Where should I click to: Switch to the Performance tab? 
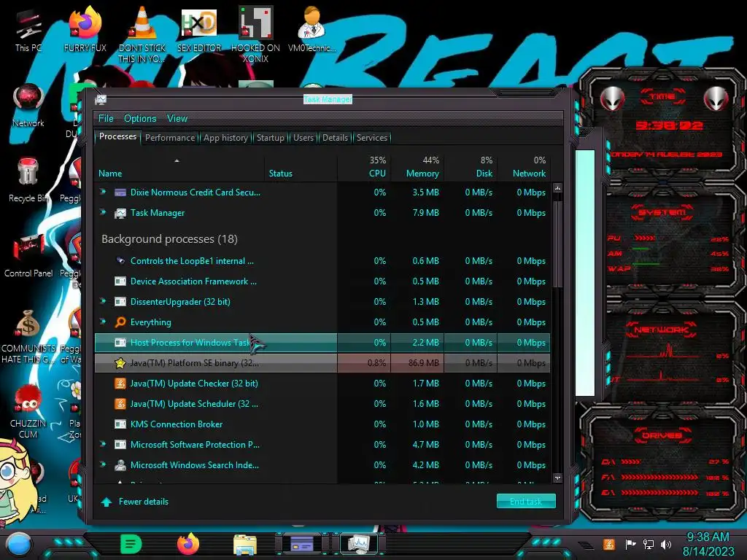(170, 138)
